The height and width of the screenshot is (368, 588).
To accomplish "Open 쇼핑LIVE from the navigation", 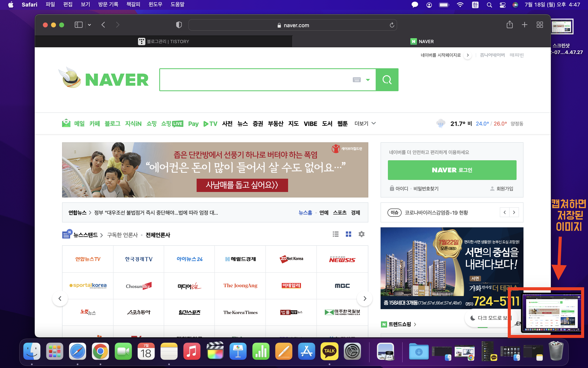I will tap(172, 124).
